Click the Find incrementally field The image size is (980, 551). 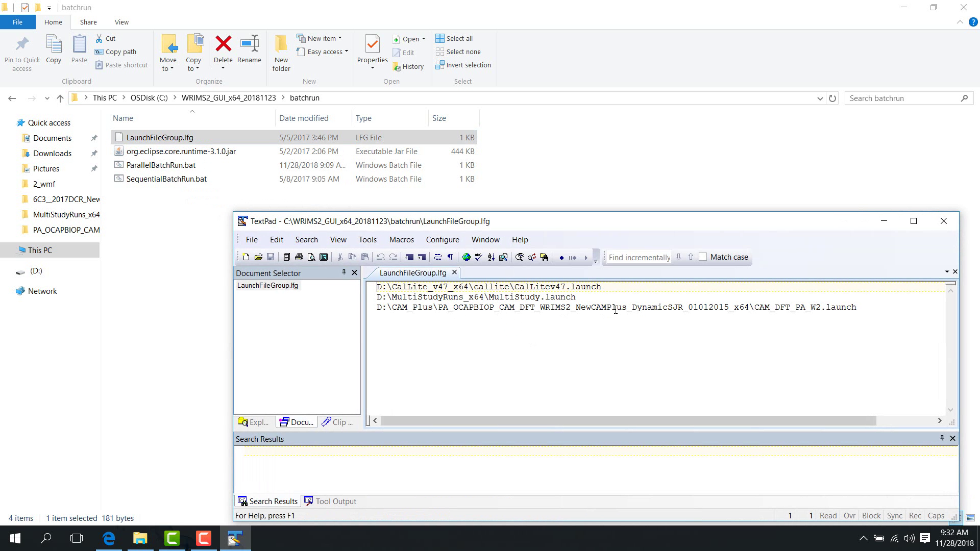pyautogui.click(x=639, y=257)
